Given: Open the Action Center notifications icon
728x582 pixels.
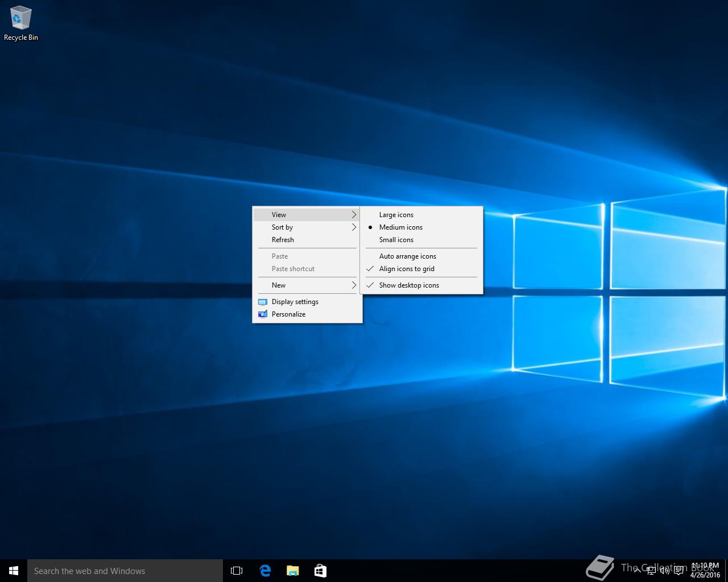Looking at the screenshot, I should 679,571.
